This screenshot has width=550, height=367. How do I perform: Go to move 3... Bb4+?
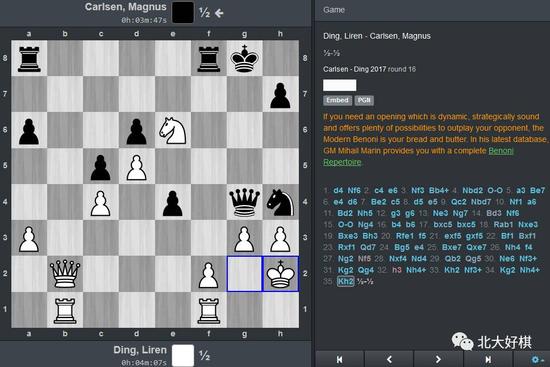(439, 191)
